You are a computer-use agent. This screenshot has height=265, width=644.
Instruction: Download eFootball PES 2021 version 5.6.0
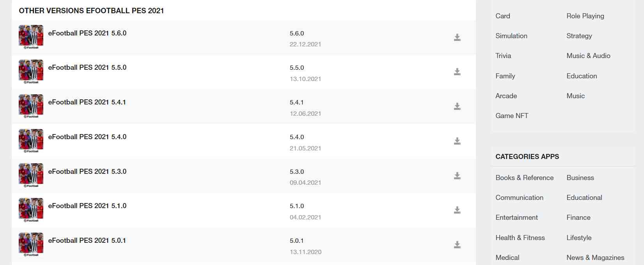click(457, 37)
